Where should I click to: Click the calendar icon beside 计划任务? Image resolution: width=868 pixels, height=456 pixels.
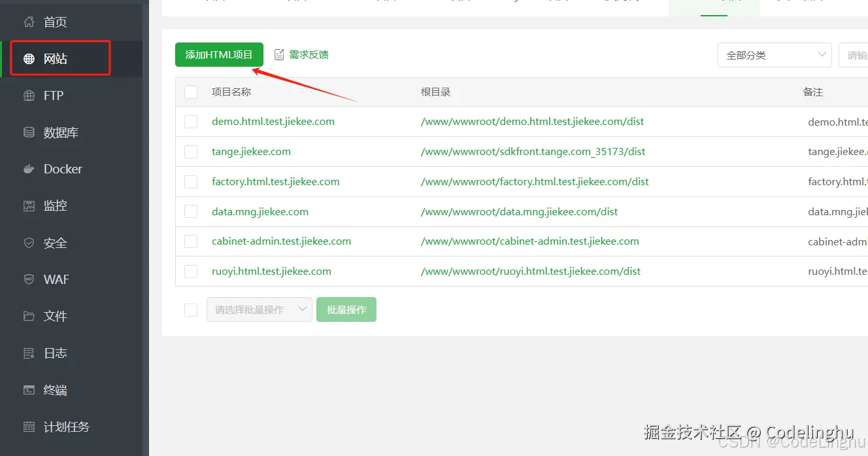tap(29, 427)
